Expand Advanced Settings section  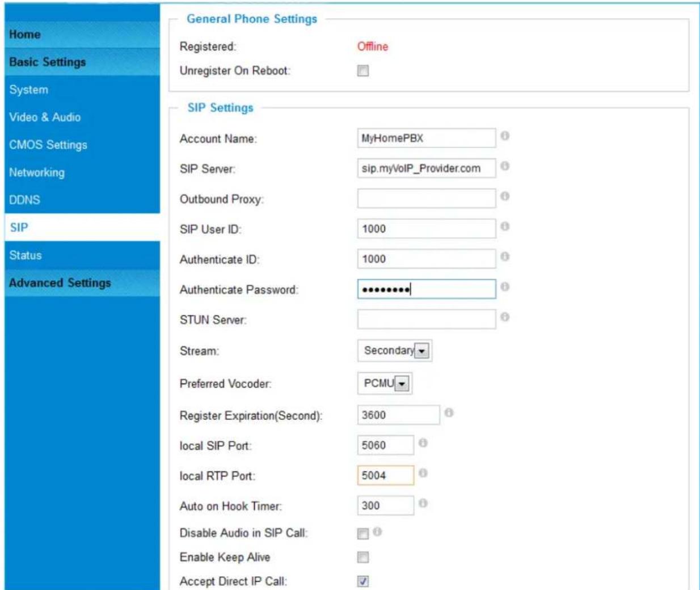pos(82,283)
